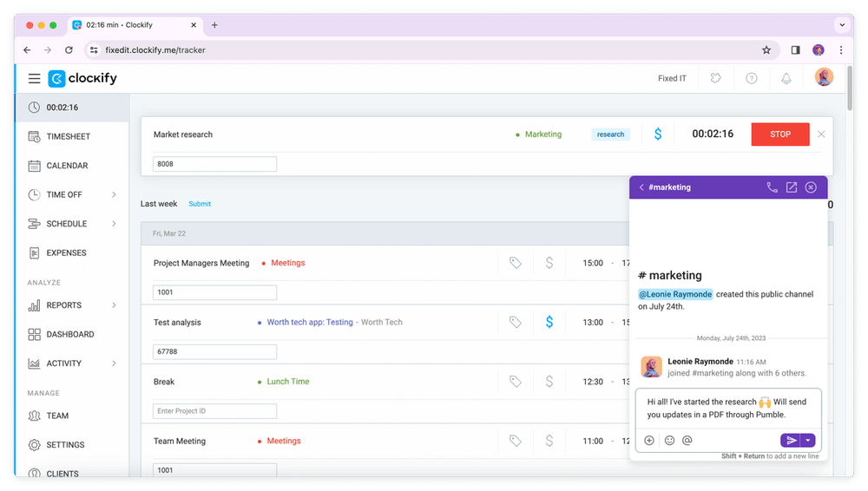Click the phone call icon in #marketing chat
The image size is (868, 491).
pos(772,187)
